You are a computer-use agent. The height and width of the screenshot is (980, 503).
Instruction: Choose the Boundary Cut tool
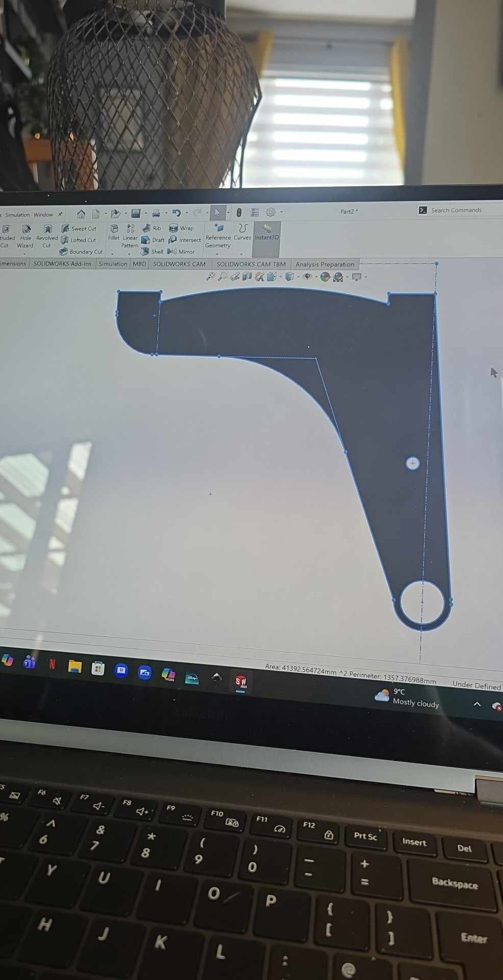[81, 252]
